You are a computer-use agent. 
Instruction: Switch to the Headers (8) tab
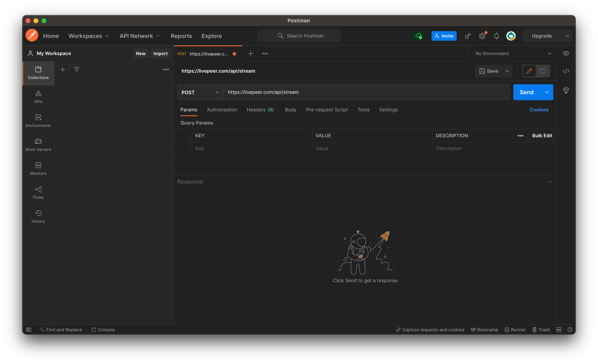click(x=260, y=110)
